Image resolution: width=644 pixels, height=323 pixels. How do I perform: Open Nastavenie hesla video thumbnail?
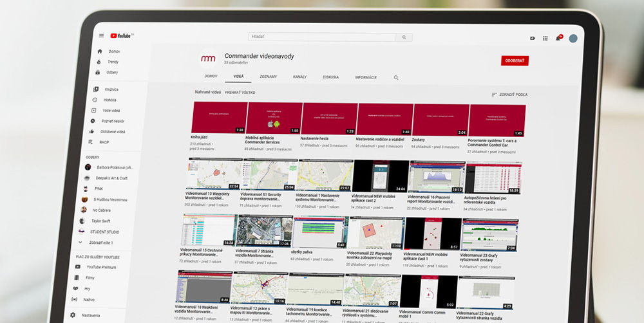click(329, 119)
